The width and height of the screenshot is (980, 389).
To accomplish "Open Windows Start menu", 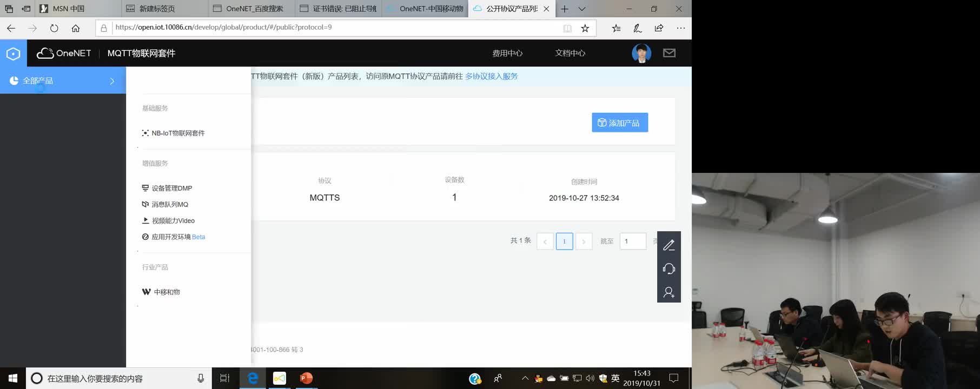I will (x=13, y=378).
